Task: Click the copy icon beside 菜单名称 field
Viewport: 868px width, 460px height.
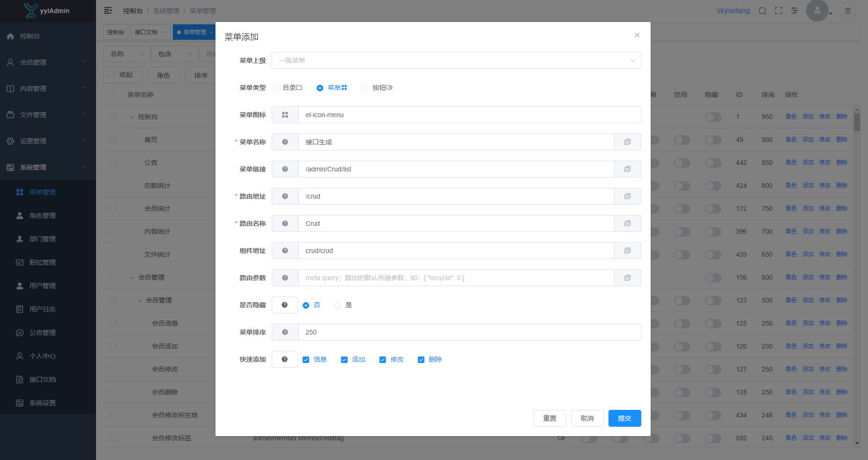Action: (x=627, y=142)
